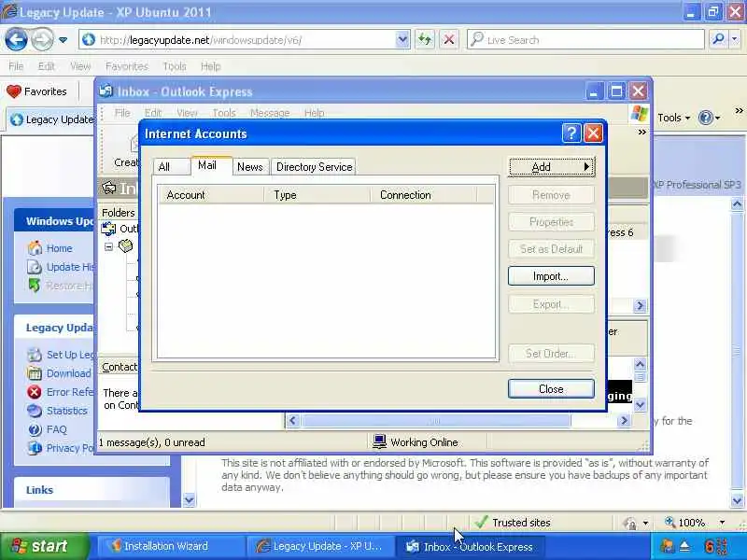Image resolution: width=747 pixels, height=560 pixels.
Task: Click the magnifier Search button
Action: point(718,39)
